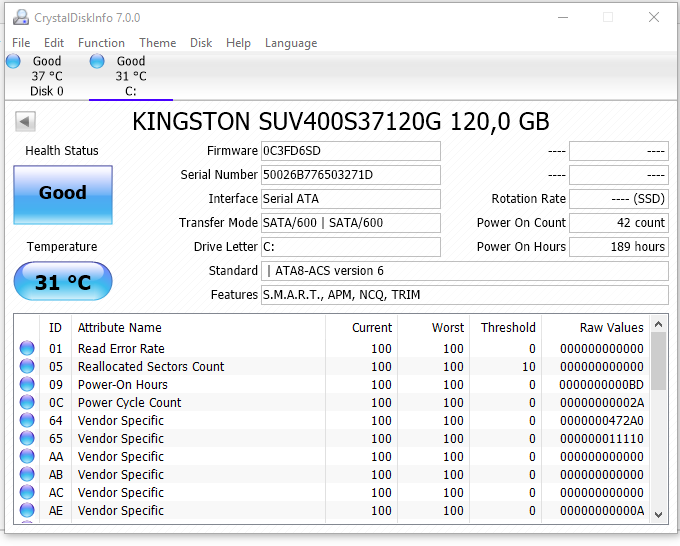Click the Health Status label
The image size is (680, 546).
tap(62, 150)
